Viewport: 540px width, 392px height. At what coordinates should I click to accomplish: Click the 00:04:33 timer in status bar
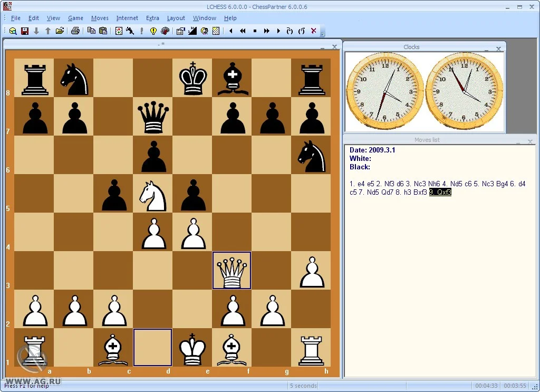coord(486,386)
